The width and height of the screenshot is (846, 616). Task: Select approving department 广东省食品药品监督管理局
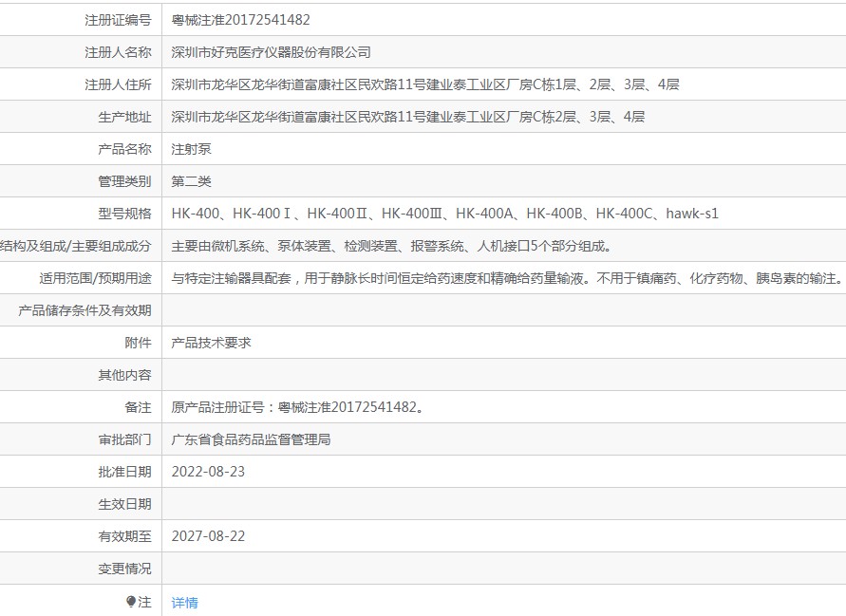coord(251,439)
